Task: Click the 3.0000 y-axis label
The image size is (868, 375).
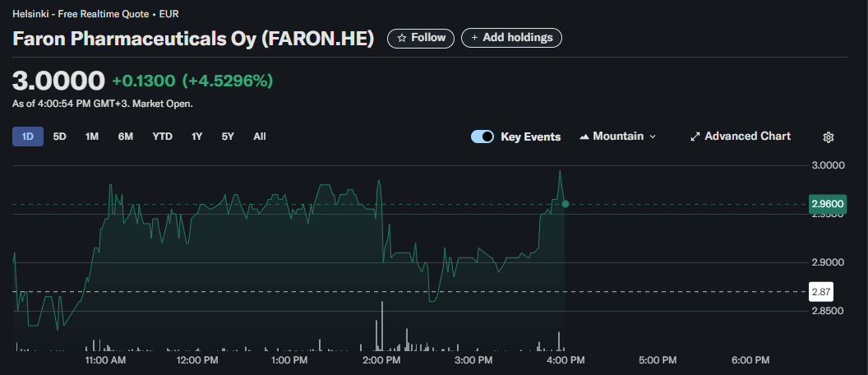Action: (827, 165)
